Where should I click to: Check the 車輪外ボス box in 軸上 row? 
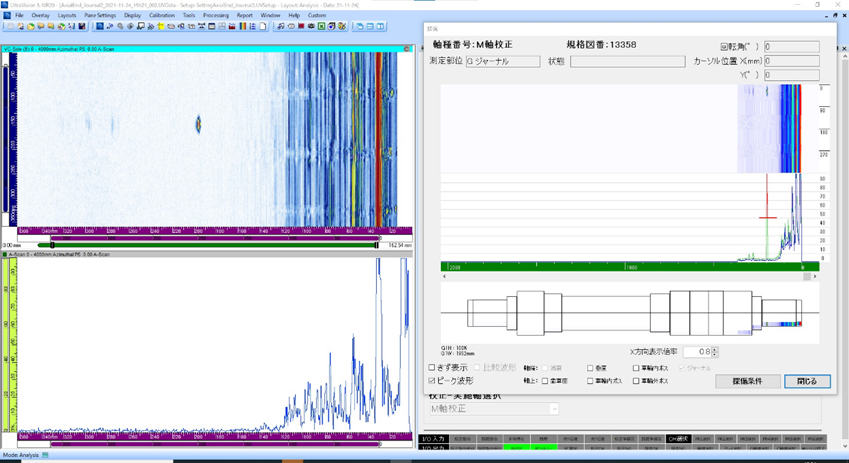[x=636, y=381]
